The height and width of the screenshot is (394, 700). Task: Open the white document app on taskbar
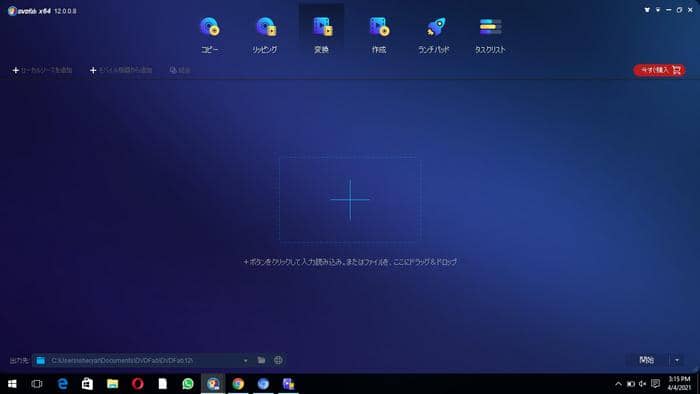(x=162, y=384)
